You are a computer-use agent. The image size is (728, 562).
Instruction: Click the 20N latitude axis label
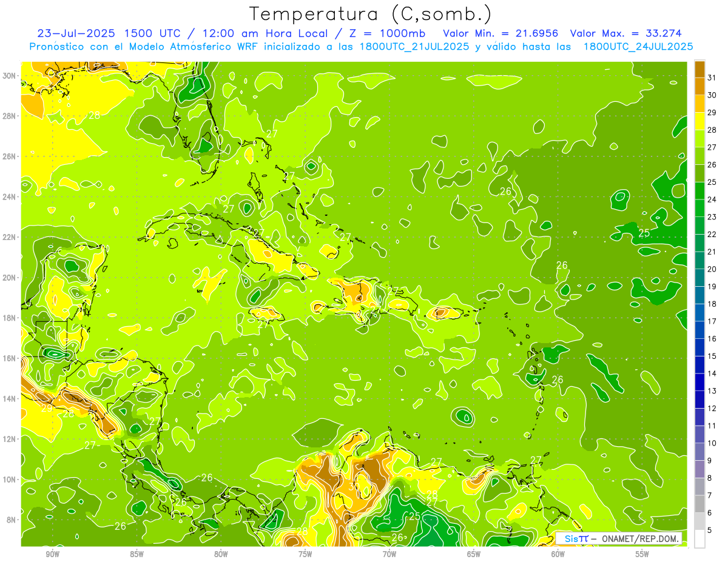pyautogui.click(x=10, y=278)
